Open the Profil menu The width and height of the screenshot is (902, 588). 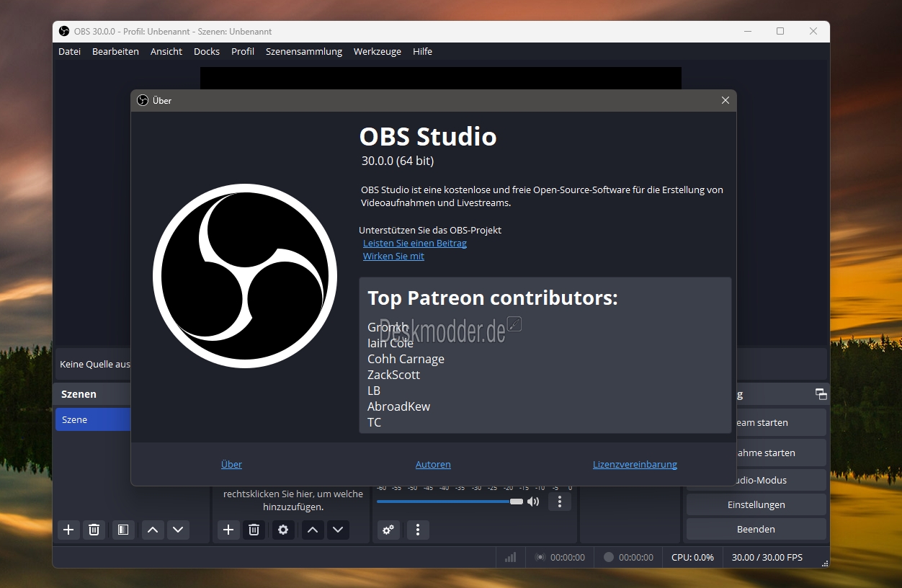243,51
